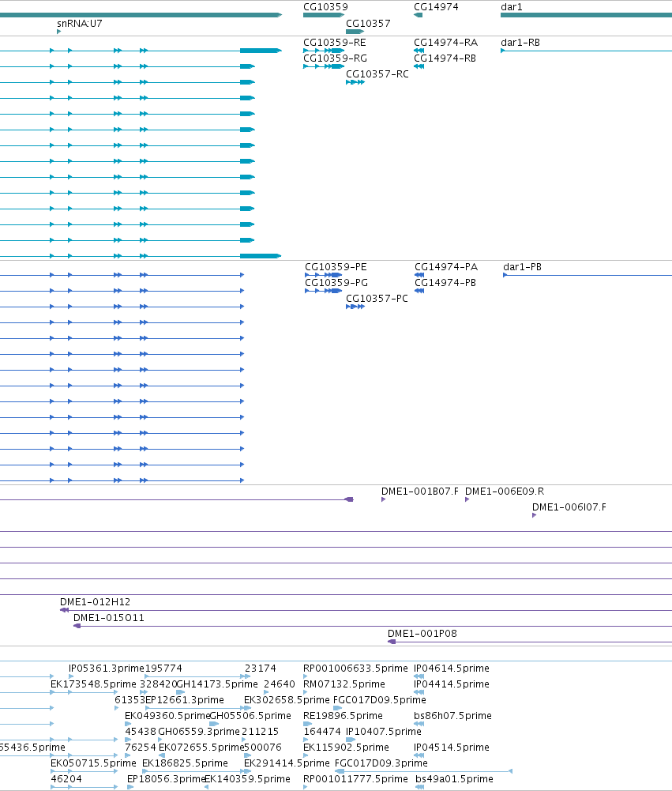Select the CG14974-RA transcript label
Screen dimensions: 672x791
point(445,43)
